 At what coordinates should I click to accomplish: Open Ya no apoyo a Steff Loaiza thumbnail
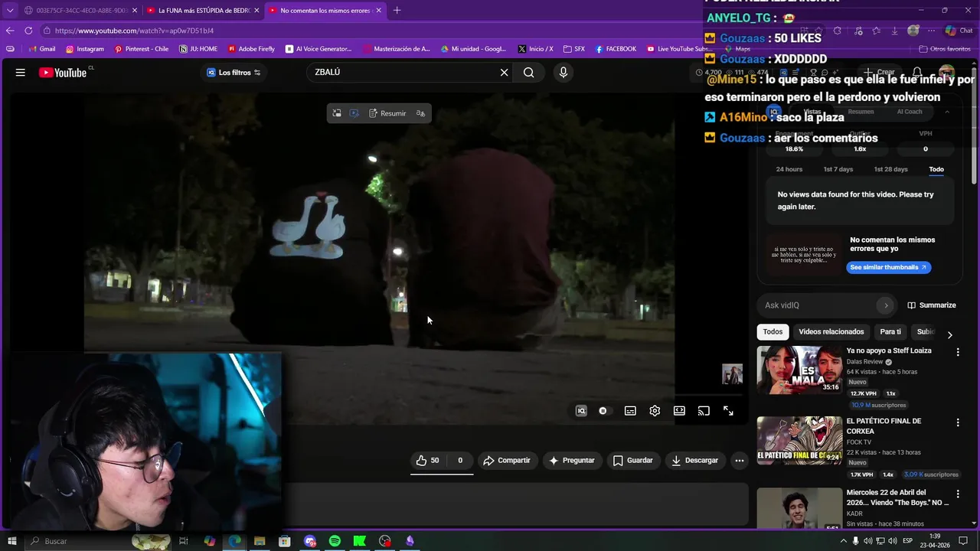click(x=799, y=370)
